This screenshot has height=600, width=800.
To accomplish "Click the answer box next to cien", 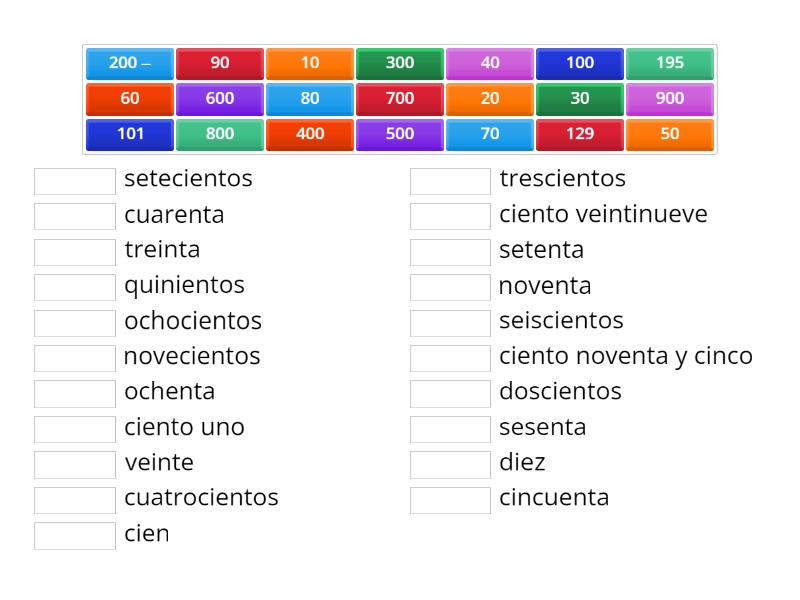I will (74, 534).
